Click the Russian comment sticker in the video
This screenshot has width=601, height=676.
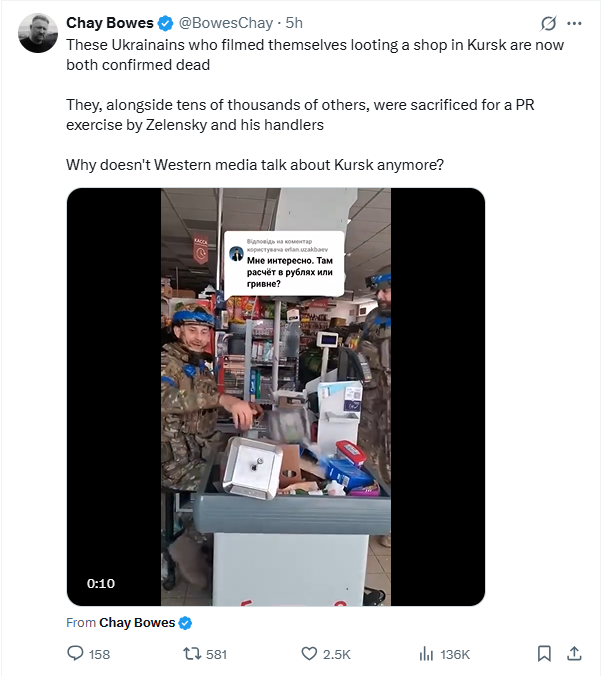coord(284,264)
